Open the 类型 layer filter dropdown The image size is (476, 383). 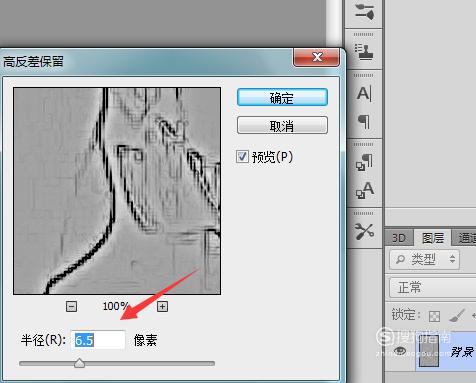[424, 259]
